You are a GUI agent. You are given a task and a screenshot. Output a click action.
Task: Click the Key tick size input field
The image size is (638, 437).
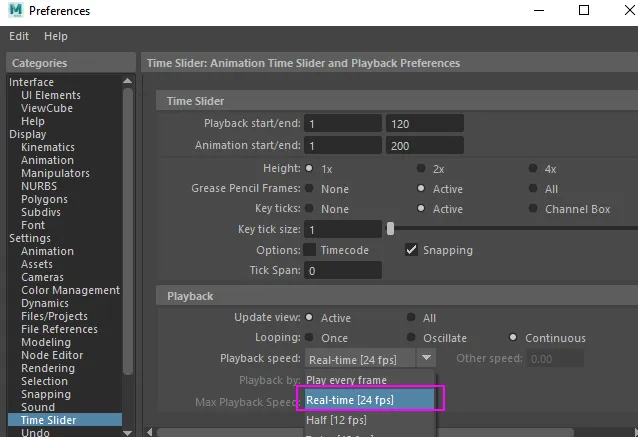[x=343, y=229]
